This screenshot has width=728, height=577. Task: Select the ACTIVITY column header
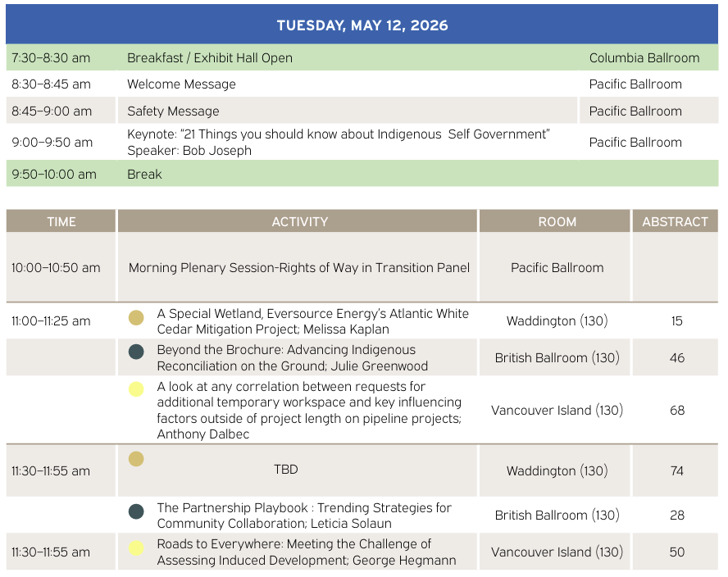tap(298, 221)
